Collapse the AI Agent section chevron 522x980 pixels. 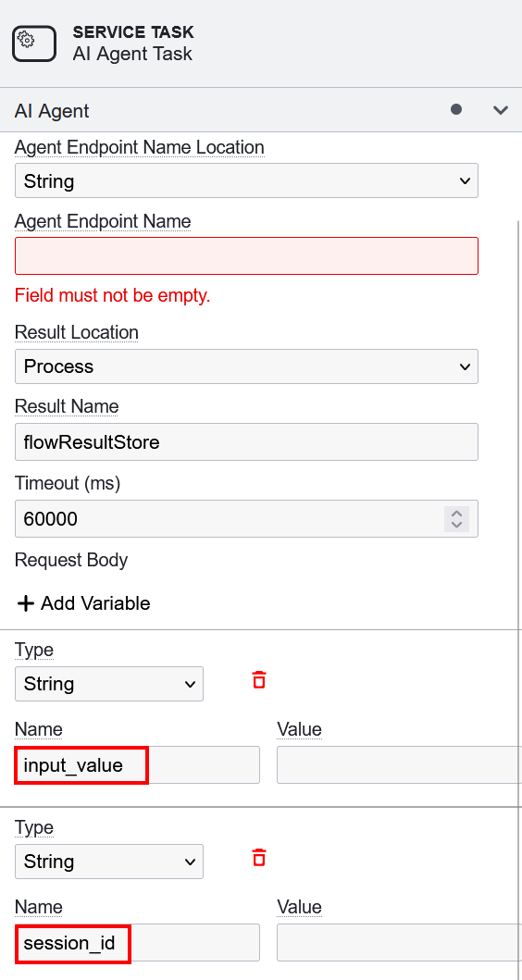pos(500,111)
